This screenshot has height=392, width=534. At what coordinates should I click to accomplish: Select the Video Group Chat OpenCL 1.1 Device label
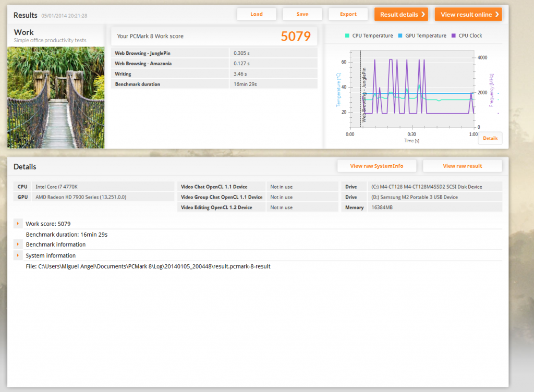(x=221, y=197)
